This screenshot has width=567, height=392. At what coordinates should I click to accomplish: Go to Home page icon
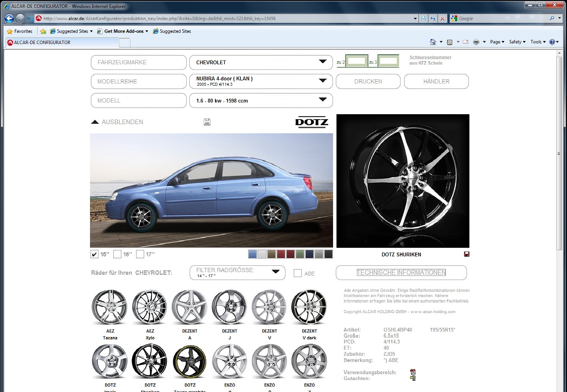433,42
